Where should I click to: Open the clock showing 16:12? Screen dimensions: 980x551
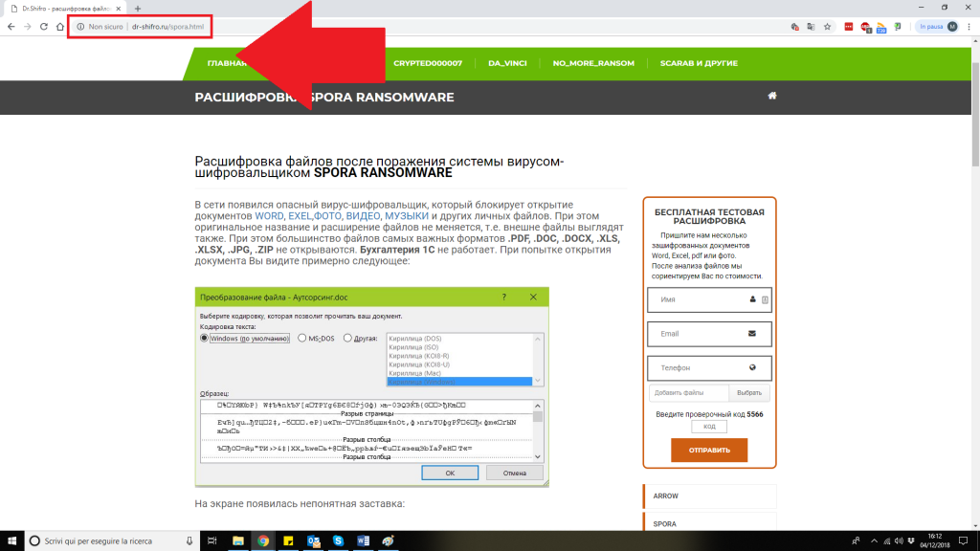[935, 541]
